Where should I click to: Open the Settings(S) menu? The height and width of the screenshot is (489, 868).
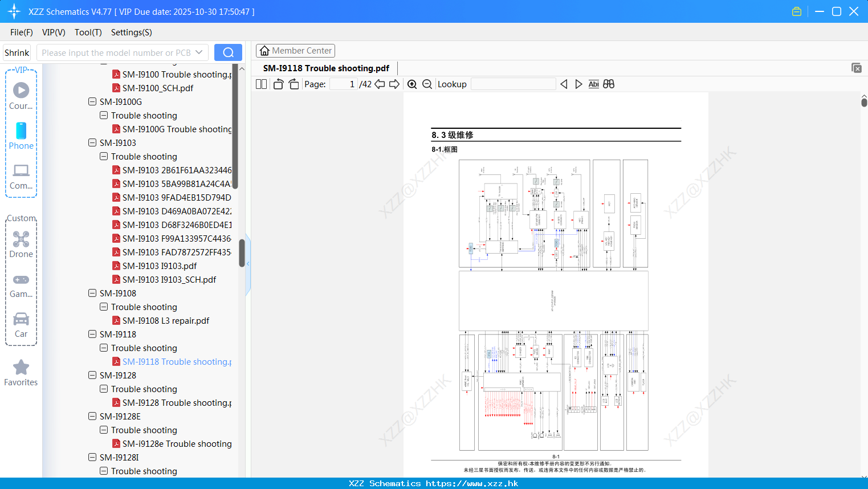tap(132, 32)
